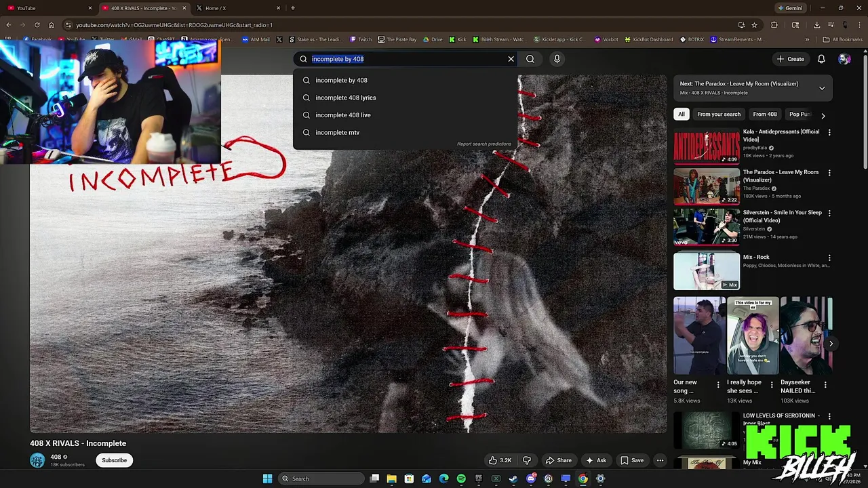Open the Twitch bookmark
The width and height of the screenshot is (868, 488).
[x=361, y=39]
